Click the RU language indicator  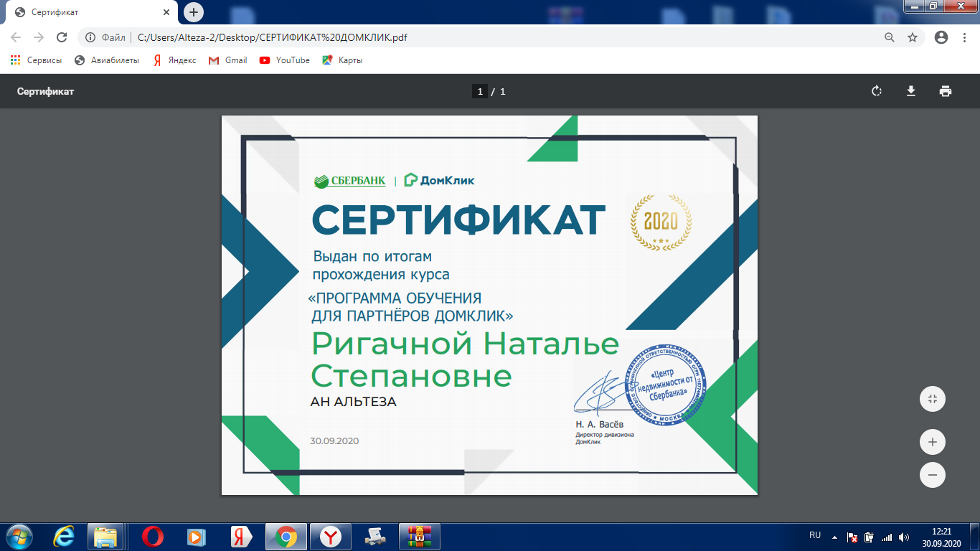pos(815,536)
